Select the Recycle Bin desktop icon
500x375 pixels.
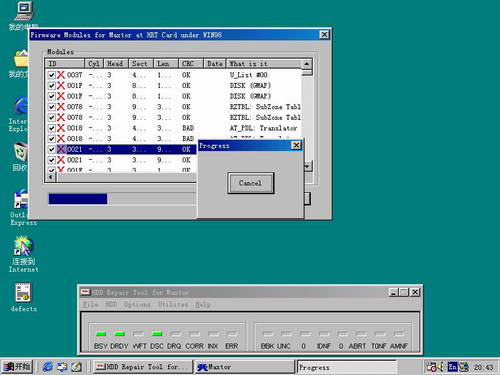pyautogui.click(x=20, y=156)
